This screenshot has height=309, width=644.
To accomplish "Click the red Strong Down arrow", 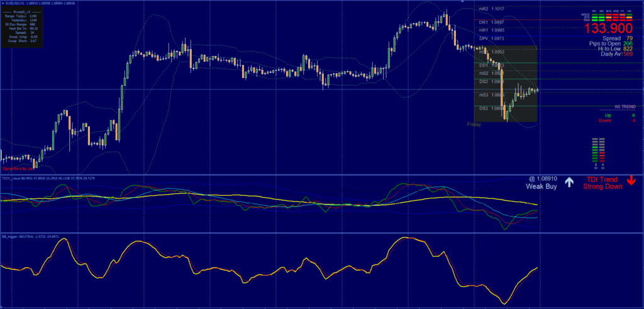I will click(x=631, y=181).
